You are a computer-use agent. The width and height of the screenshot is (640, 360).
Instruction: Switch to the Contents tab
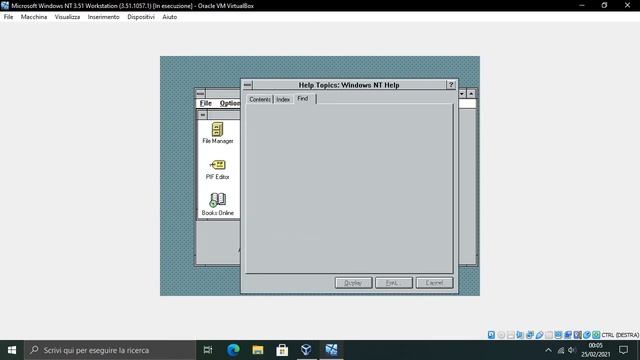[260, 99]
